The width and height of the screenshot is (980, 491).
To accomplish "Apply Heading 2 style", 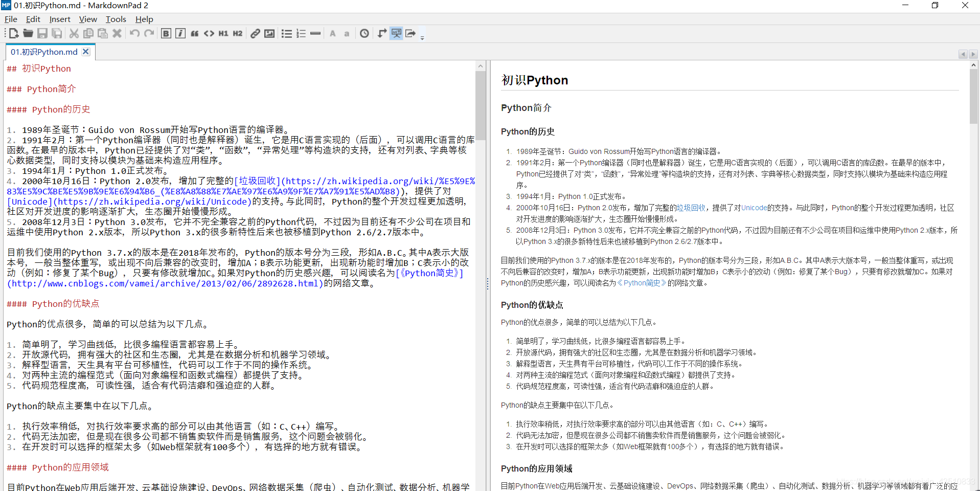I will coord(238,33).
